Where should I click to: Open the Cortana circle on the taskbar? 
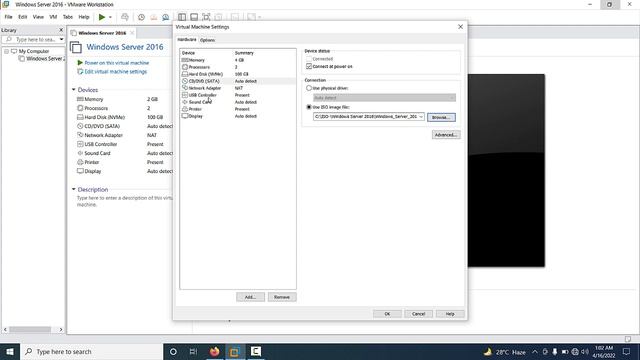coord(173,351)
